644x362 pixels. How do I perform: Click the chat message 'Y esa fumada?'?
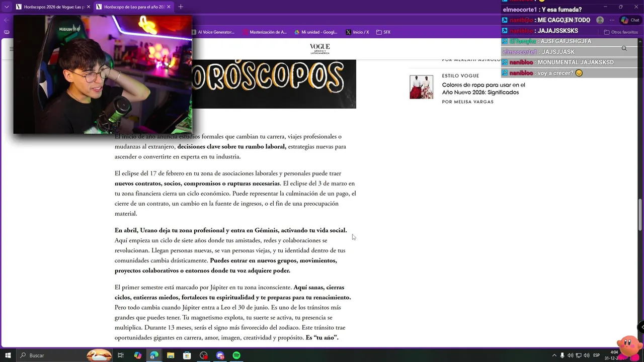561,10
